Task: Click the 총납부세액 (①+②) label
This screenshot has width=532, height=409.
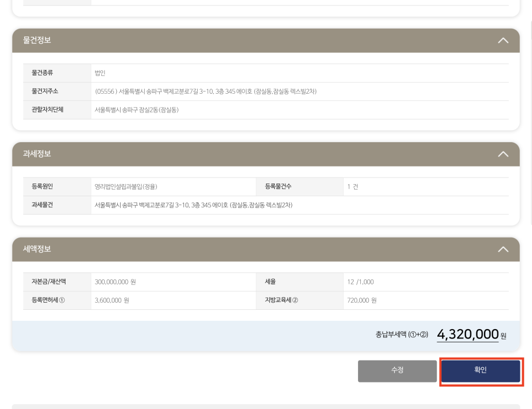Action: (x=401, y=335)
